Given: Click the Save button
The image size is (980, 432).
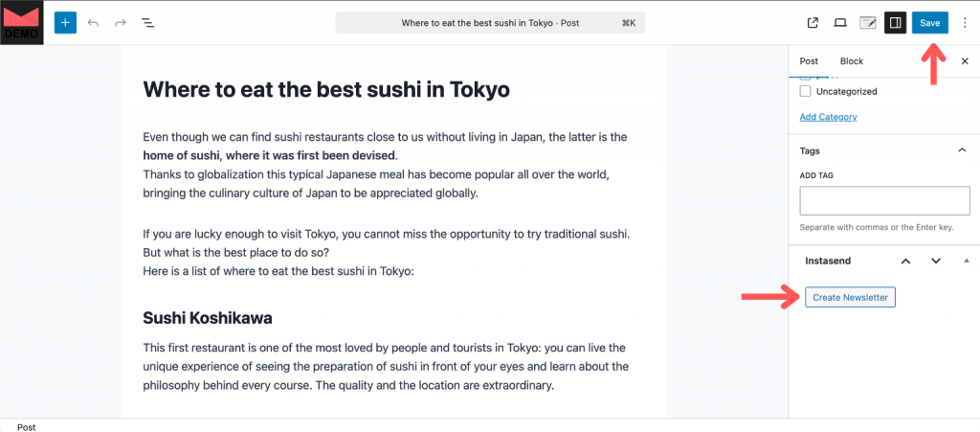Looking at the screenshot, I should click(929, 22).
